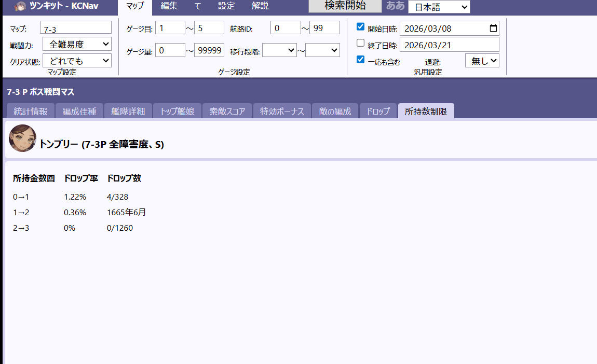Screen dimensions: 597x364
Task: Click the トンブリー character portrait
Action: pos(22,138)
